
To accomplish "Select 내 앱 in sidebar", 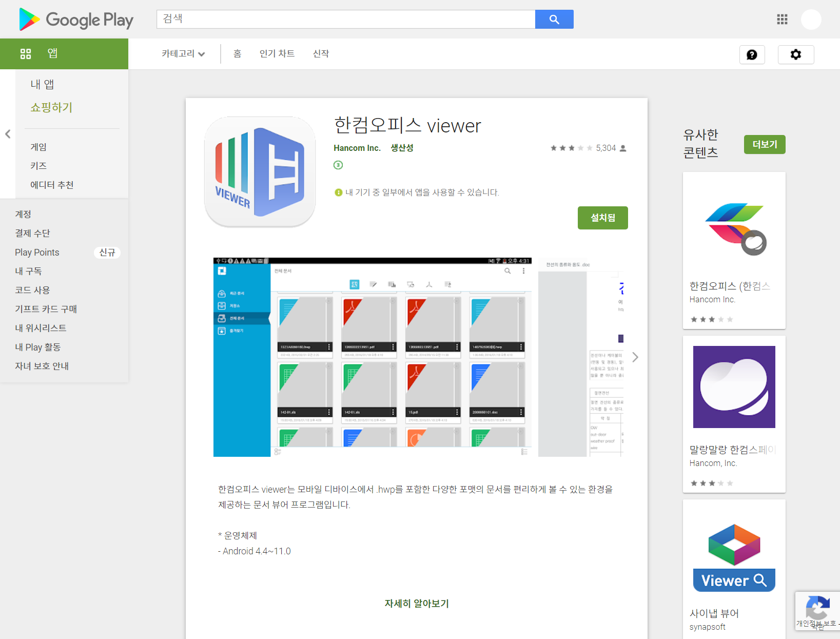I will 42,84.
